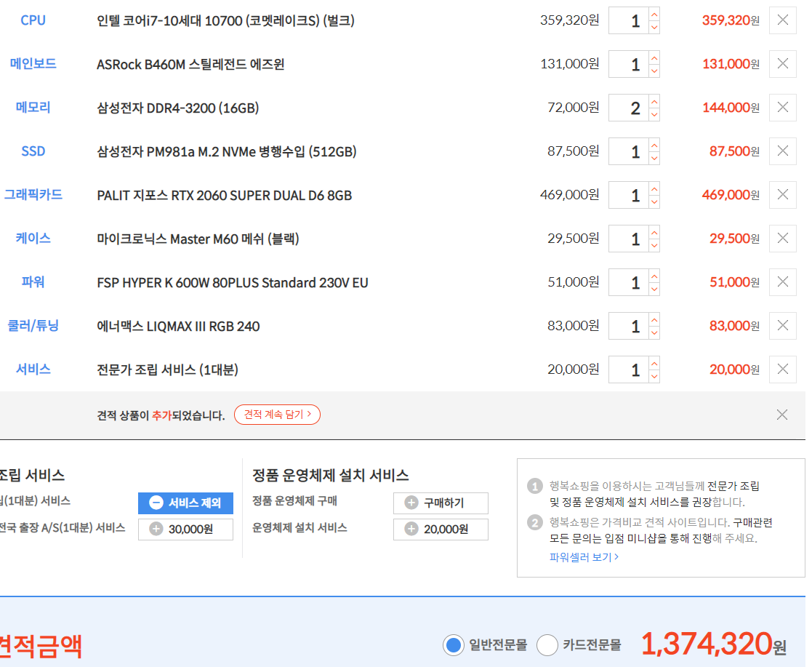The width and height of the screenshot is (812, 667).
Task: Decrease 서비스 quantity with down arrow
Action: tap(654, 376)
